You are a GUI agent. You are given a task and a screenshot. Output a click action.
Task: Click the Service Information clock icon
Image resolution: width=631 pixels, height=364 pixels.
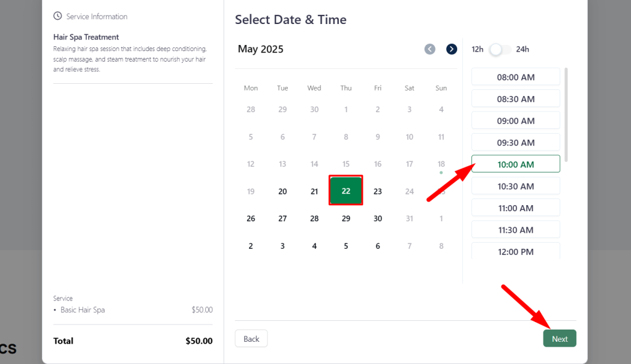[x=57, y=16]
